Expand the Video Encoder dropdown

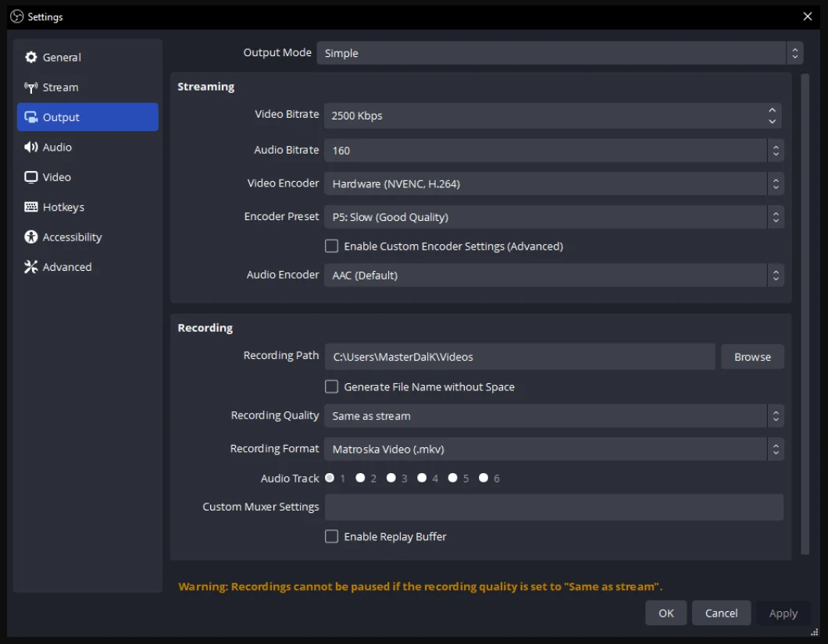click(553, 184)
